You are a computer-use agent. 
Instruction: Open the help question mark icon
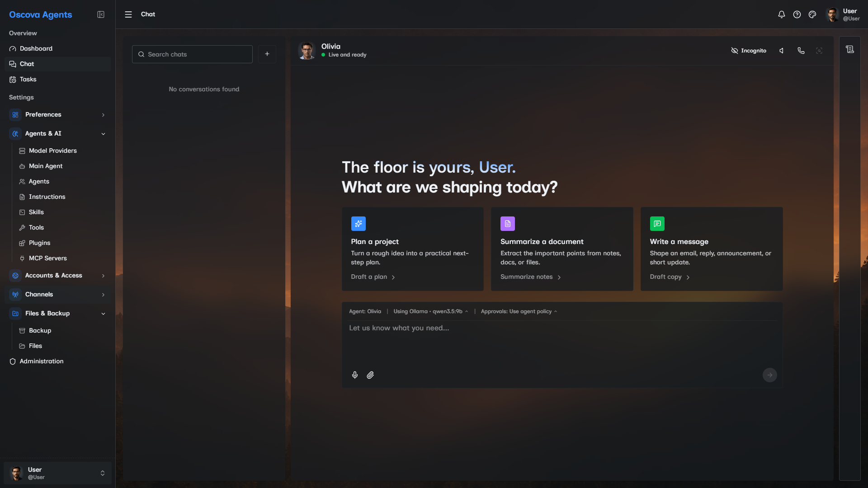[797, 14]
